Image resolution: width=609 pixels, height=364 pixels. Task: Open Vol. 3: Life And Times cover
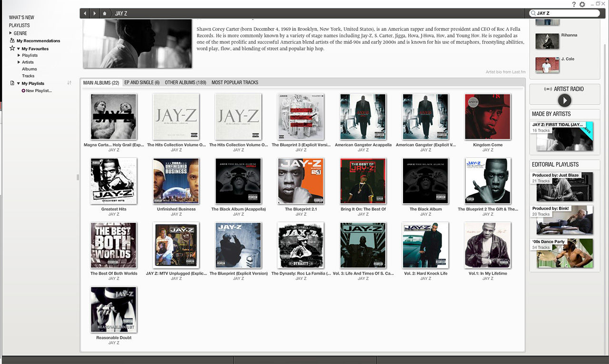(363, 245)
